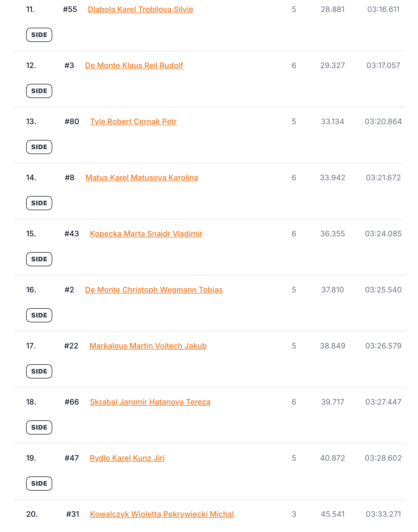Click SIDE badge under position 15

(39, 259)
